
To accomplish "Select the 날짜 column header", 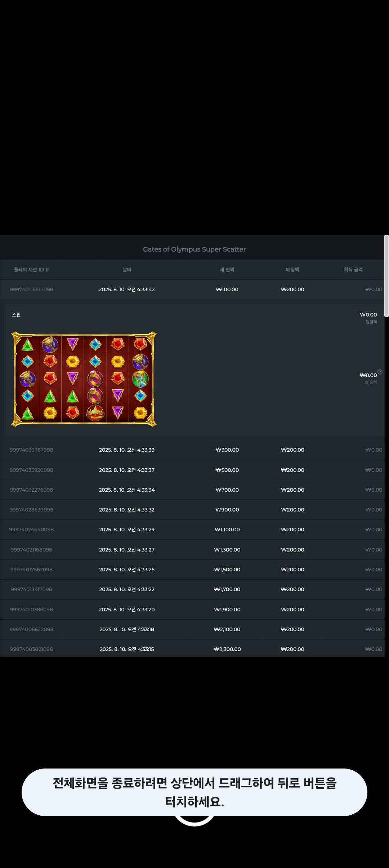I will coord(127,270).
